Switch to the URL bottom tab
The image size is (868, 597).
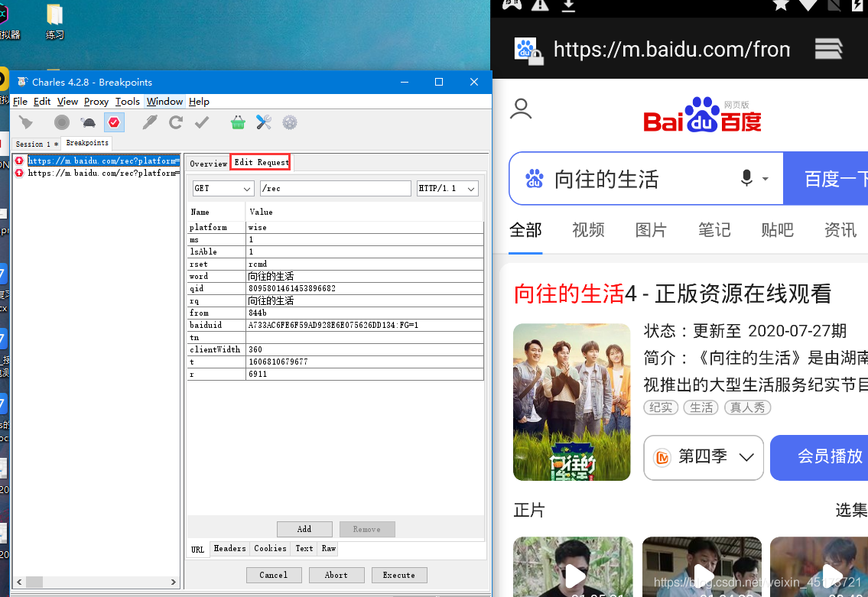click(197, 550)
